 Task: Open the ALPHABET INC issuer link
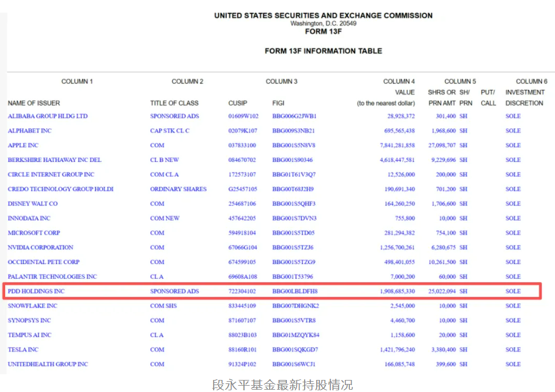click(29, 130)
